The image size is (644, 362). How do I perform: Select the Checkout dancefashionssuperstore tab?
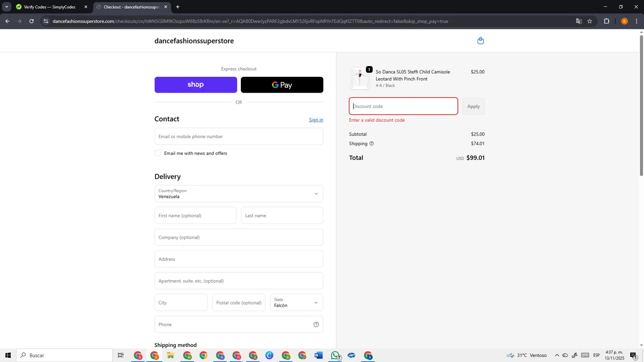click(131, 7)
